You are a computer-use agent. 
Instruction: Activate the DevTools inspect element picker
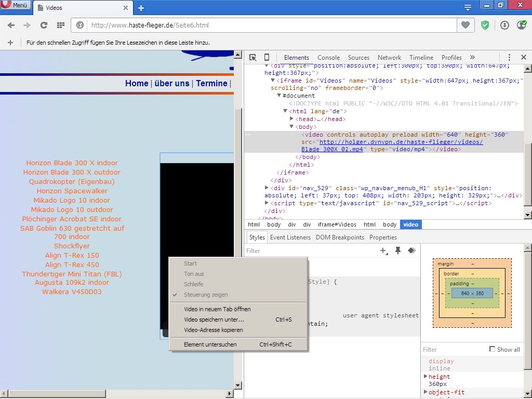253,57
